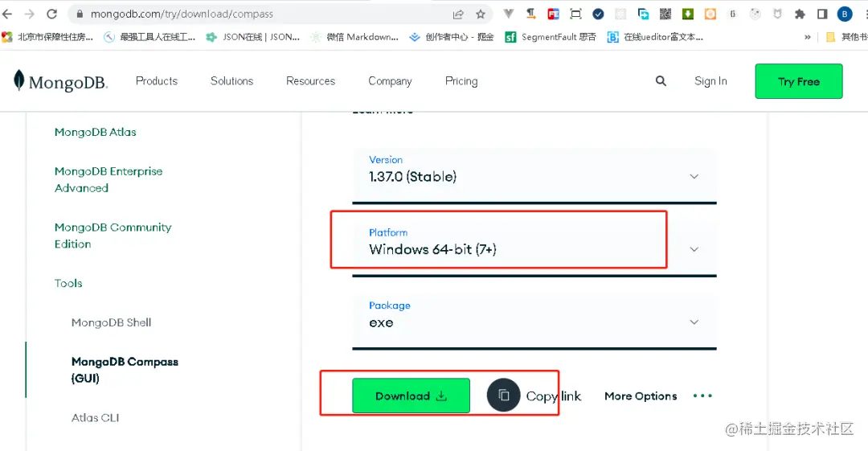This screenshot has width=868, height=451.
Task: Bookmark this page with the star icon
Action: pos(481,14)
